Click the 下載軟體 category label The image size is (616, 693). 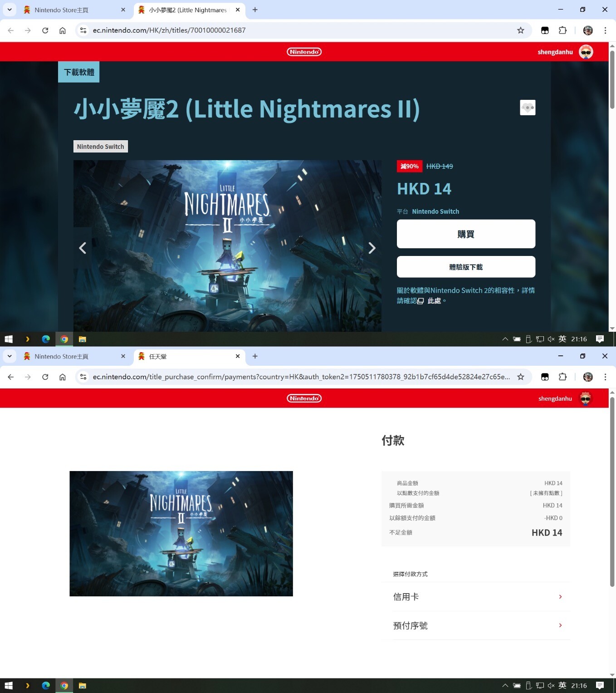point(79,72)
